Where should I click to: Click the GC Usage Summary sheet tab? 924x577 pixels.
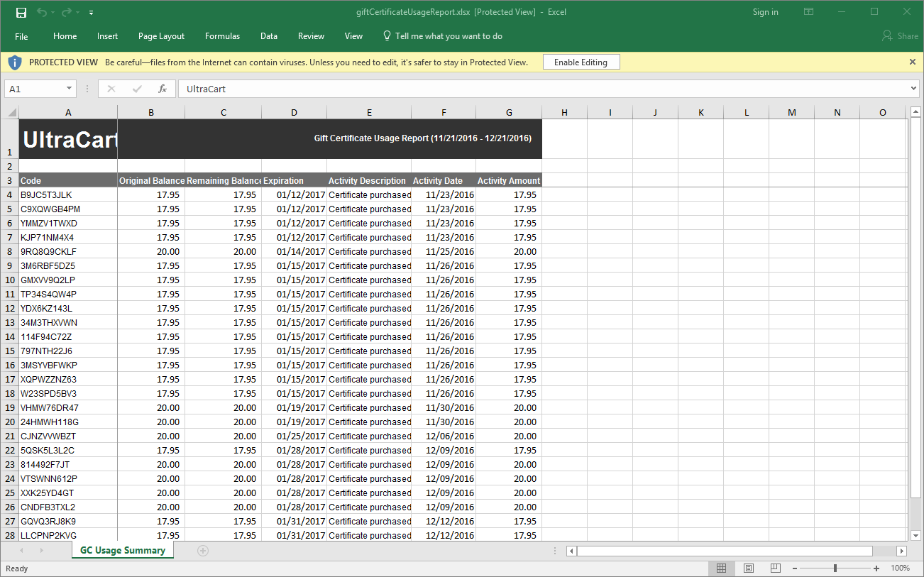123,550
